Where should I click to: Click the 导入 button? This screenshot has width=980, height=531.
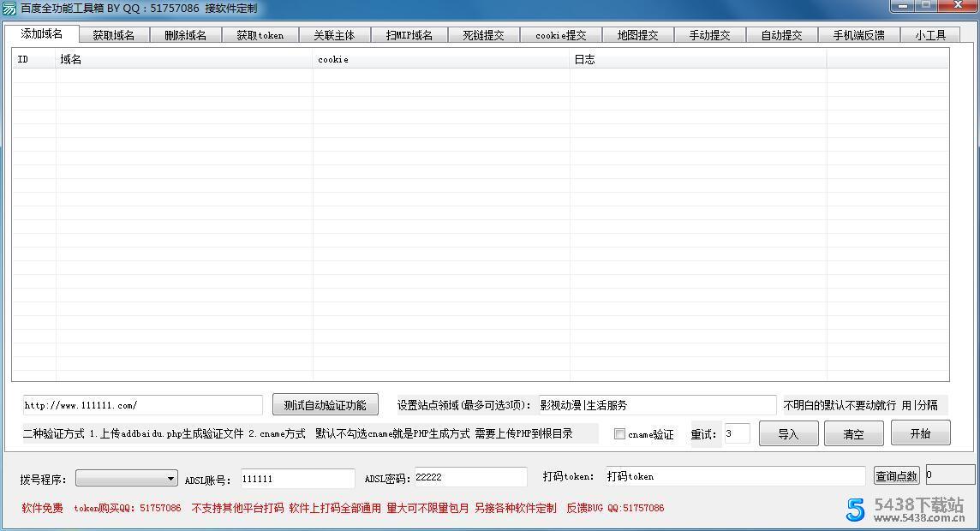tap(787, 433)
